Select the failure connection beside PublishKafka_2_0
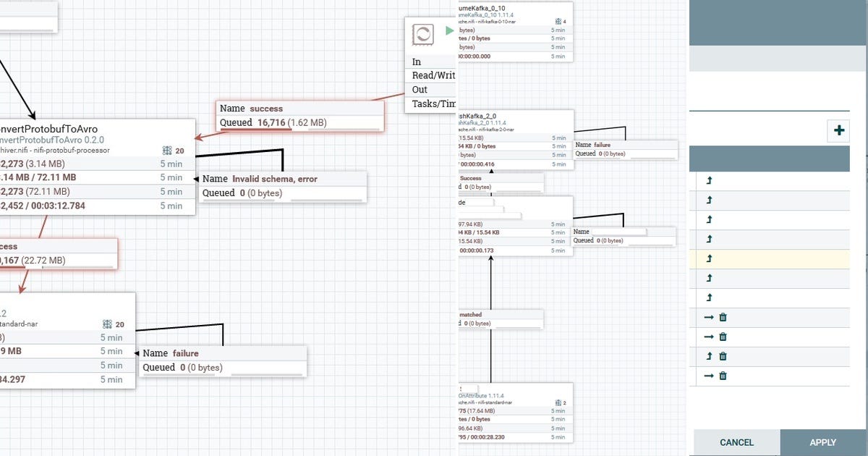 pos(625,149)
